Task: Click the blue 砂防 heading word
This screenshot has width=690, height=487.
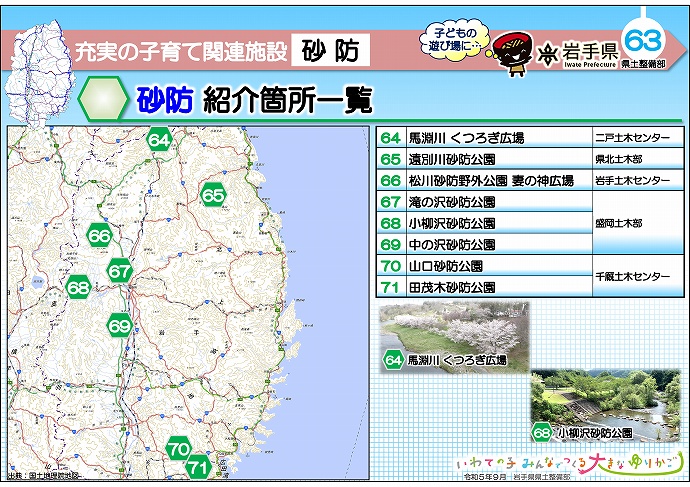Action: [x=165, y=100]
